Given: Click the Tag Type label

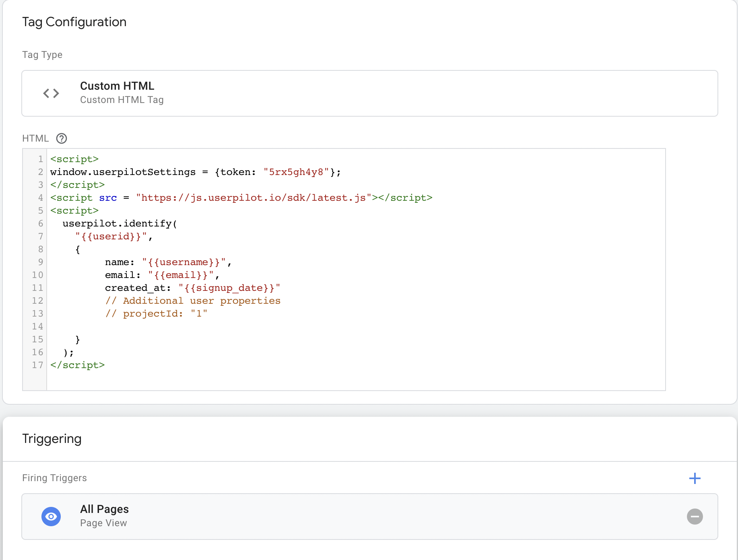Looking at the screenshot, I should [x=42, y=55].
